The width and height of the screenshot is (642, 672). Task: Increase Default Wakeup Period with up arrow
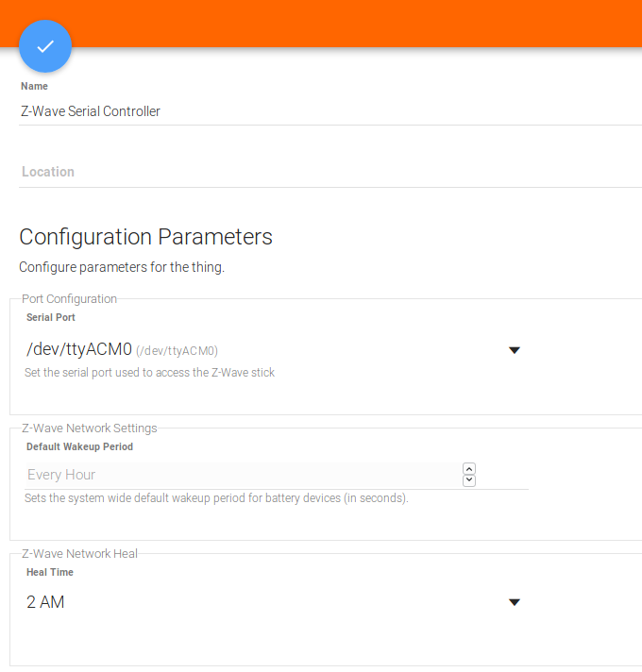click(x=469, y=469)
